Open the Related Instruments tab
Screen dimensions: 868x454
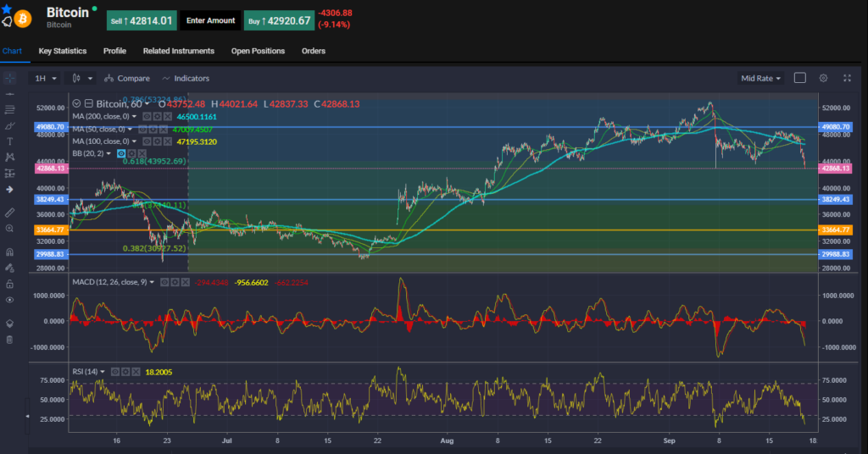pos(178,51)
